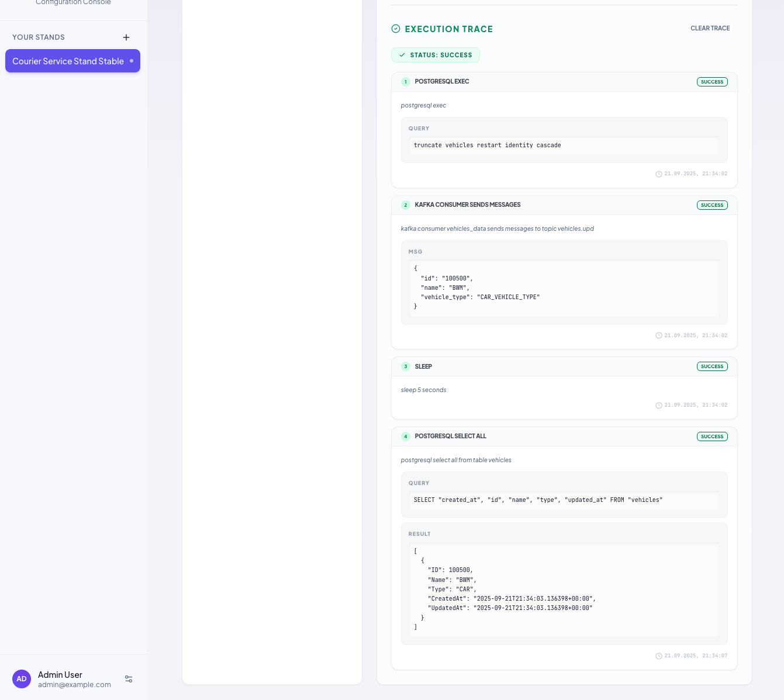
Task: Click the Clear Trace button
Action: 710,28
